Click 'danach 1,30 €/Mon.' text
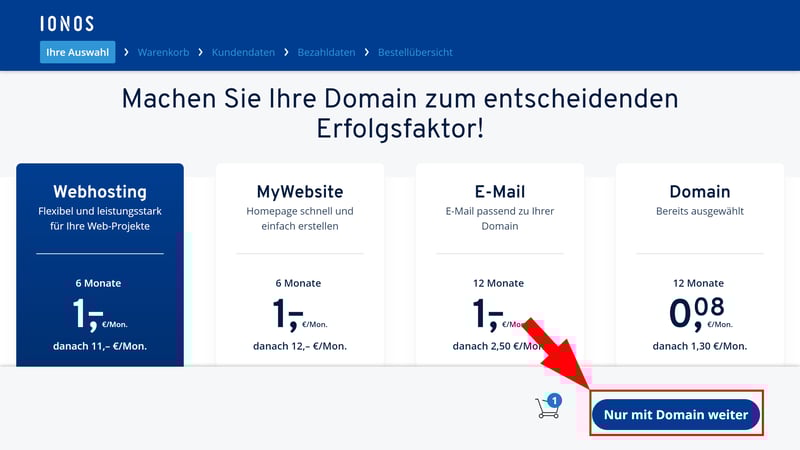 pyautogui.click(x=700, y=346)
